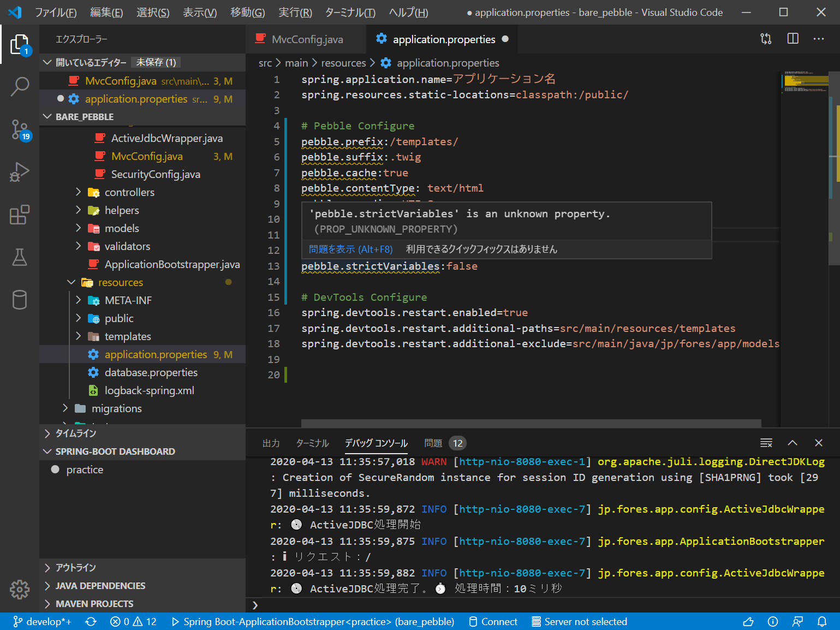Open the Explorer view in activity bar

click(x=20, y=44)
